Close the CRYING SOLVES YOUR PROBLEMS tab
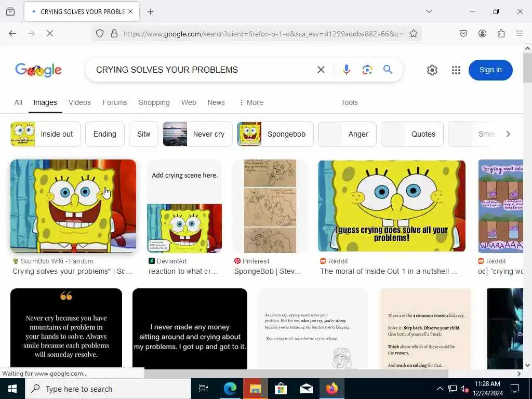This screenshot has width=532, height=399. coord(130,11)
